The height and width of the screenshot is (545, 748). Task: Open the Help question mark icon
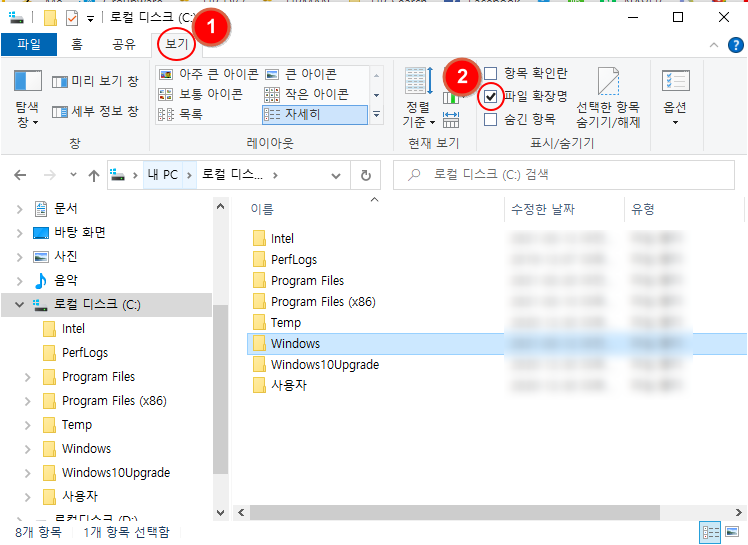(x=736, y=45)
